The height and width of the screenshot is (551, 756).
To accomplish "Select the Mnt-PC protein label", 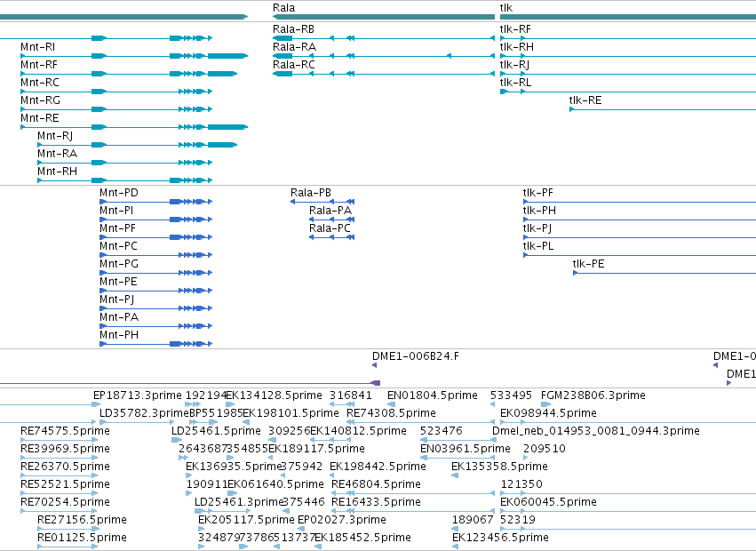I will tap(118, 247).
